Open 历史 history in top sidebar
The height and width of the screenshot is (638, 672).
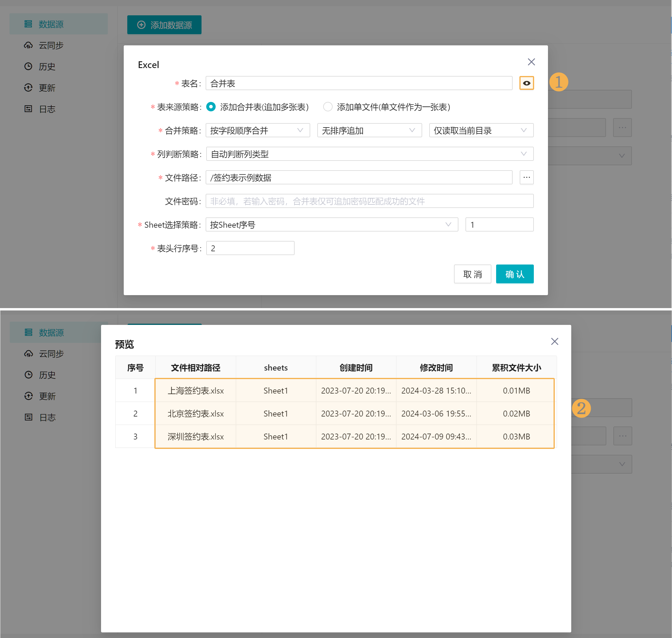(47, 66)
